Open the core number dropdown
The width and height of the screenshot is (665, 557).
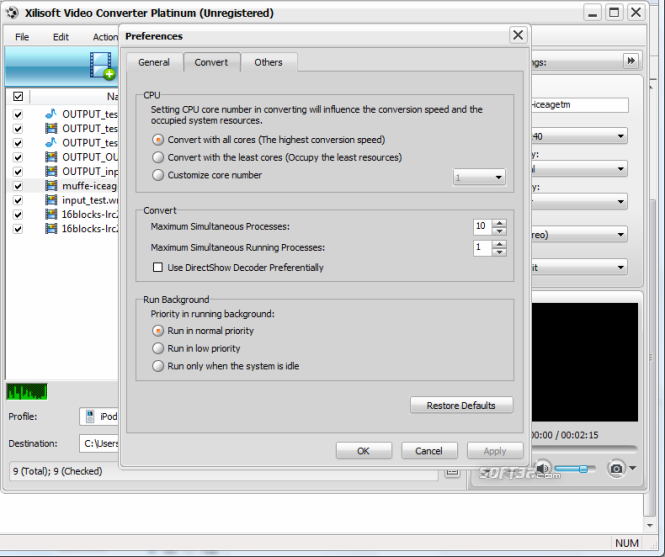point(479,177)
